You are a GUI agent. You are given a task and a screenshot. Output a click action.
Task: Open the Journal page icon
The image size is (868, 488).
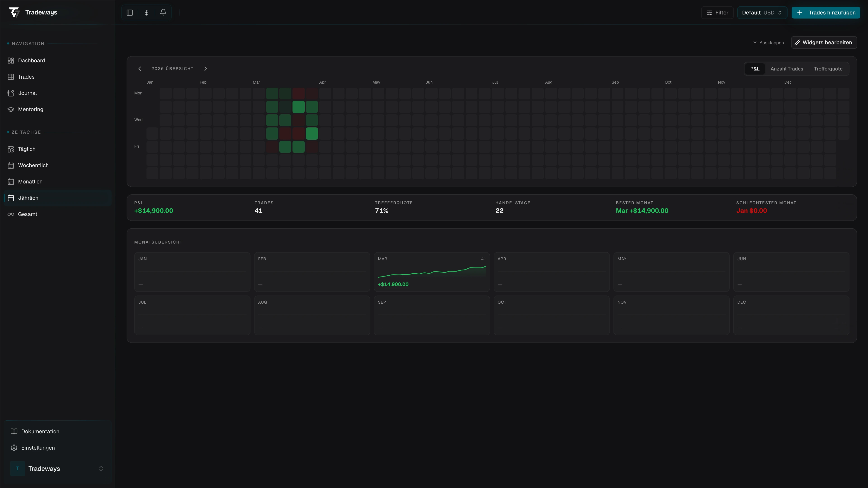pos(11,93)
